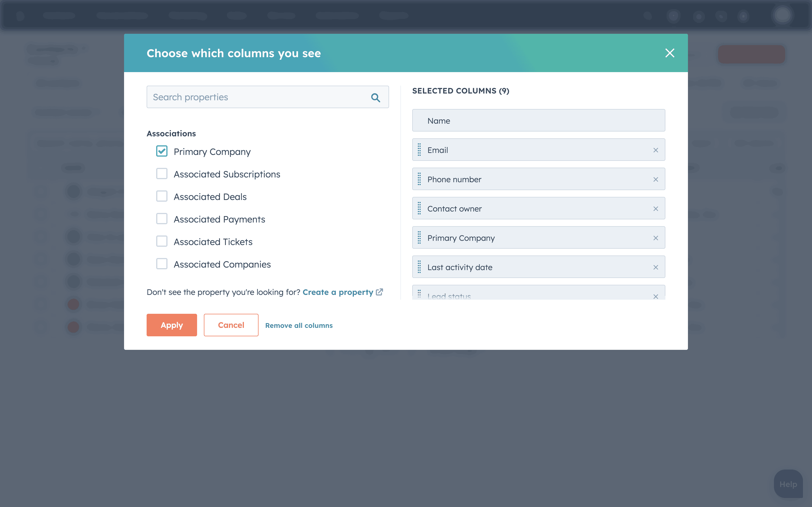Viewport: 812px width, 507px height.
Task: Open the Create a property link
Action: pyautogui.click(x=338, y=292)
